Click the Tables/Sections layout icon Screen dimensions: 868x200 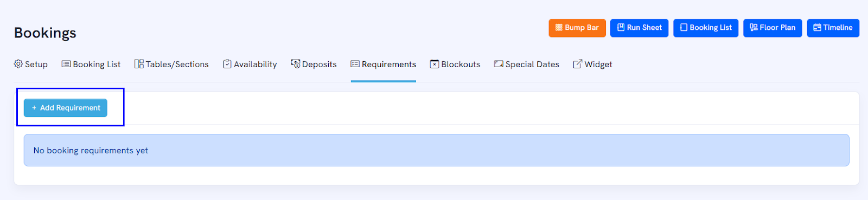coord(139,64)
